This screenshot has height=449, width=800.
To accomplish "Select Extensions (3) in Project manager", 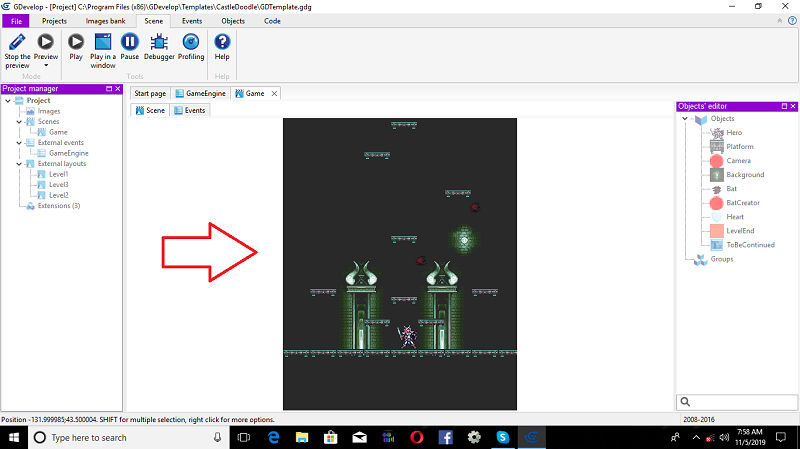I will click(x=59, y=206).
